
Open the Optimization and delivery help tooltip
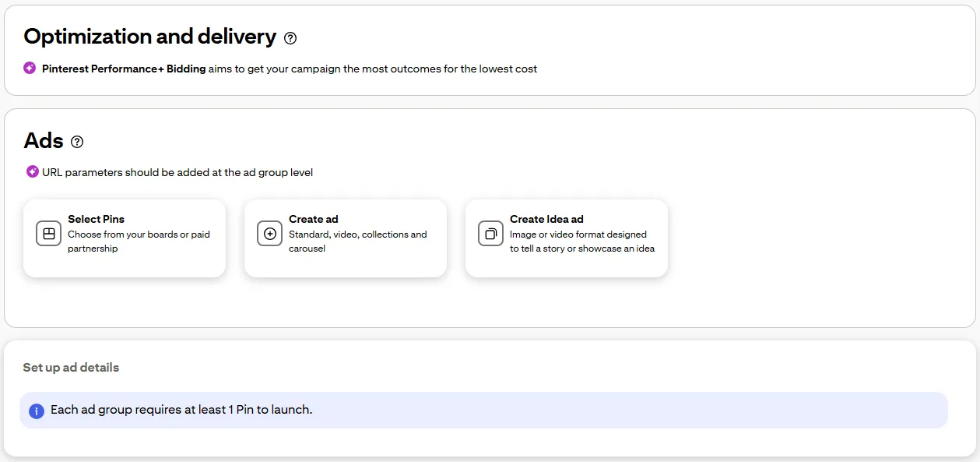pos(290,37)
